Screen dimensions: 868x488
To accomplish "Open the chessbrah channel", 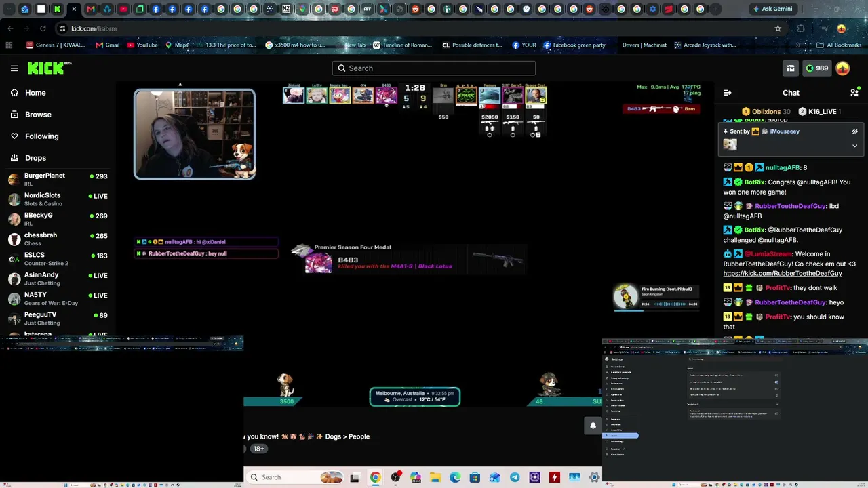I will (58, 239).
